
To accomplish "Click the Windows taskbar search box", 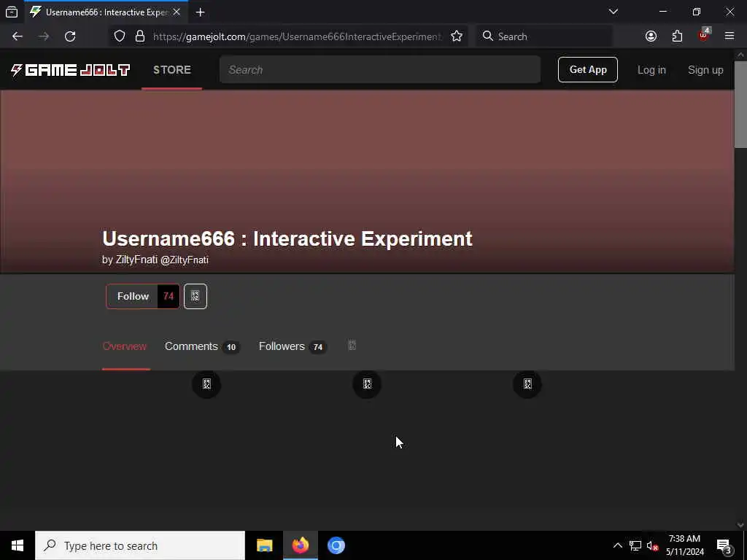I will (140, 545).
